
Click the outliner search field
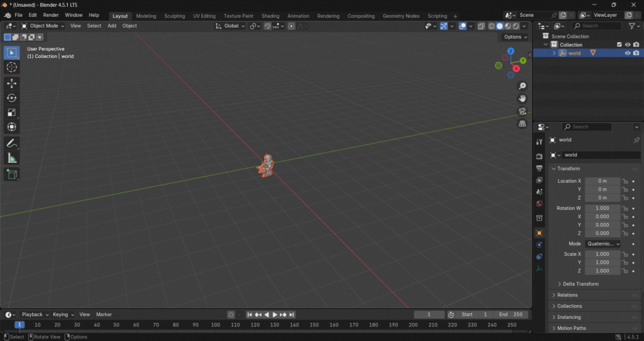point(596,26)
